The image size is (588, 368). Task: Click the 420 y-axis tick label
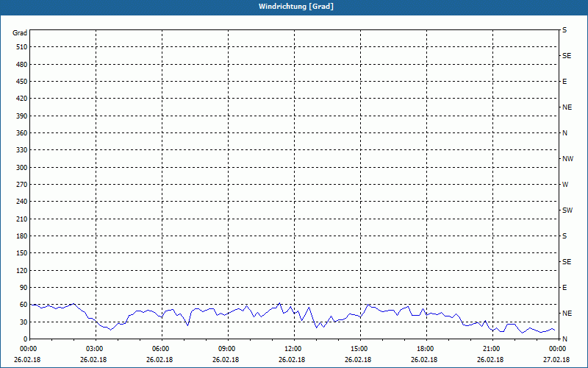tap(22, 99)
